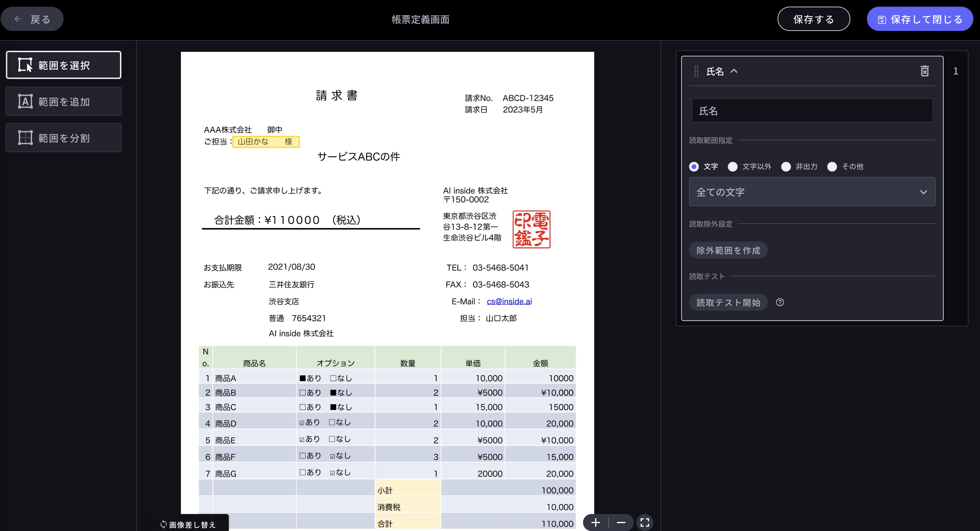The width and height of the screenshot is (980, 531).
Task: Select the yellow 山田かな 様 highlighted region
Action: pyautogui.click(x=266, y=142)
